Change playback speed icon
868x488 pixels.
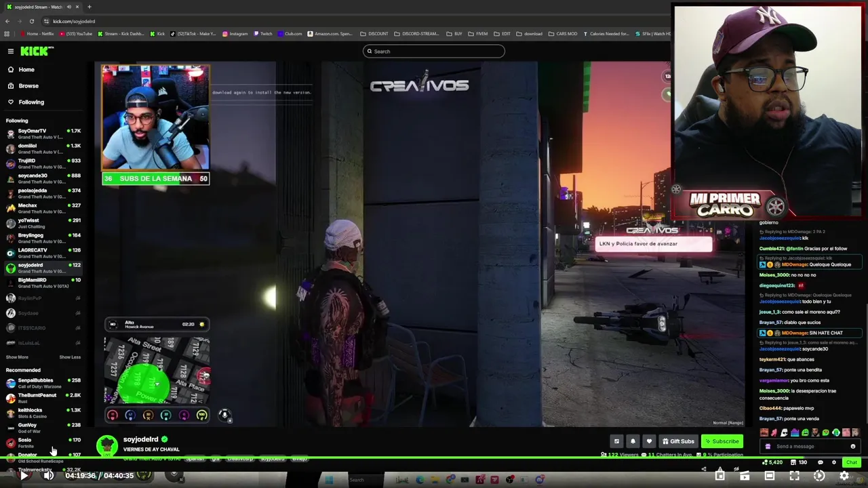click(819, 476)
